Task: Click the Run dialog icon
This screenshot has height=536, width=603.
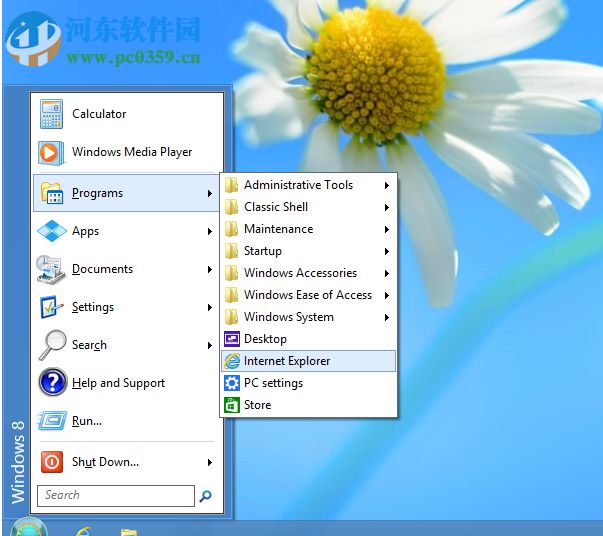Action: point(52,421)
